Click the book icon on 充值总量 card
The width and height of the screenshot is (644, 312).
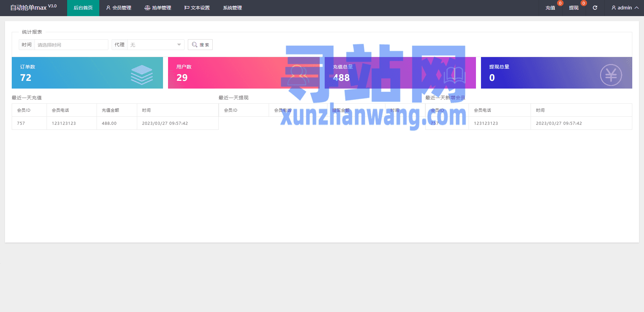pos(454,75)
